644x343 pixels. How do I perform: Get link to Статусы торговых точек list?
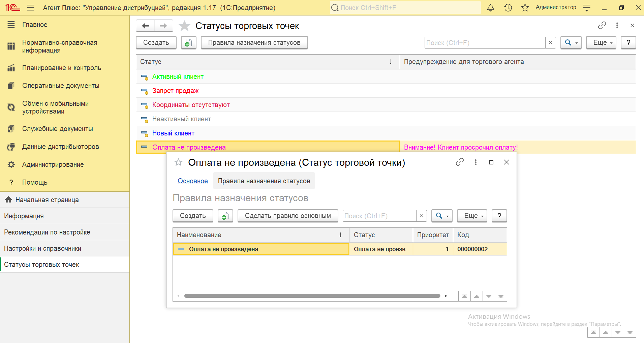[602, 25]
